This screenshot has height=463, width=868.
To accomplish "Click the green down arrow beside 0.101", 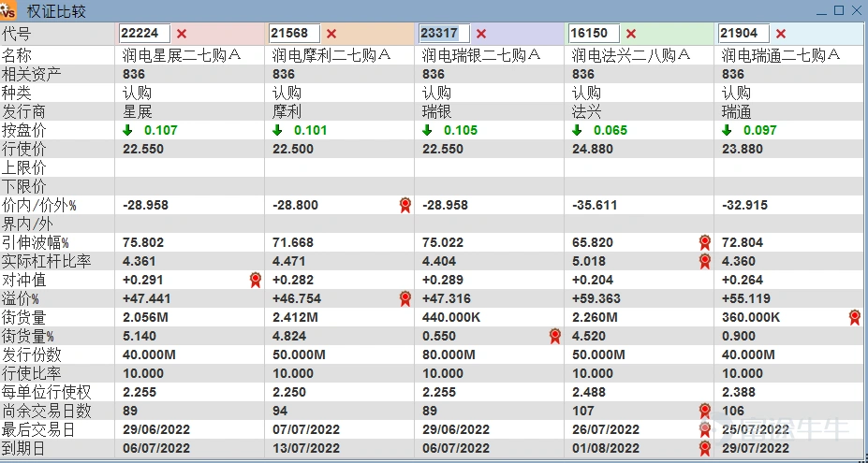I will [277, 131].
